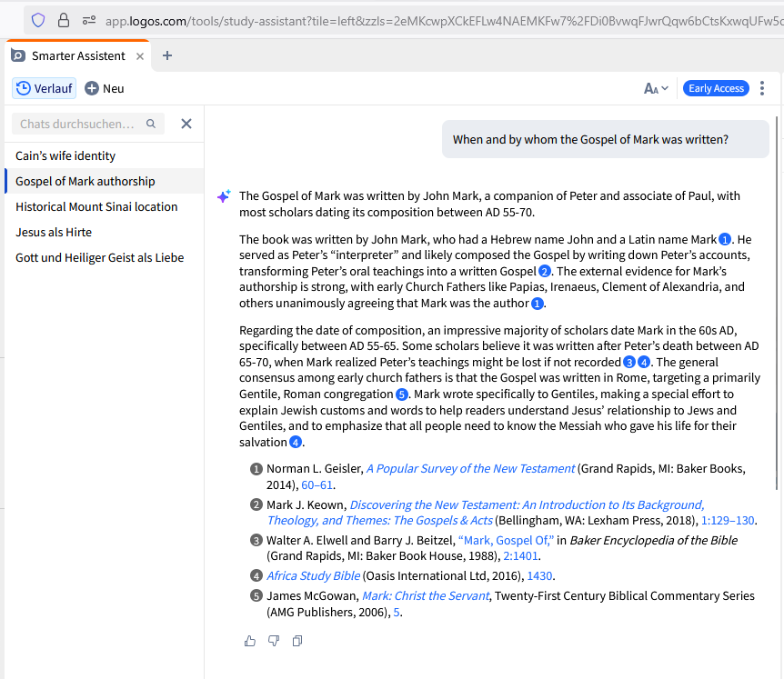Screen dimensions: 784x679
Task: Open the Gospel of Mark authorship chat
Action: (104, 182)
